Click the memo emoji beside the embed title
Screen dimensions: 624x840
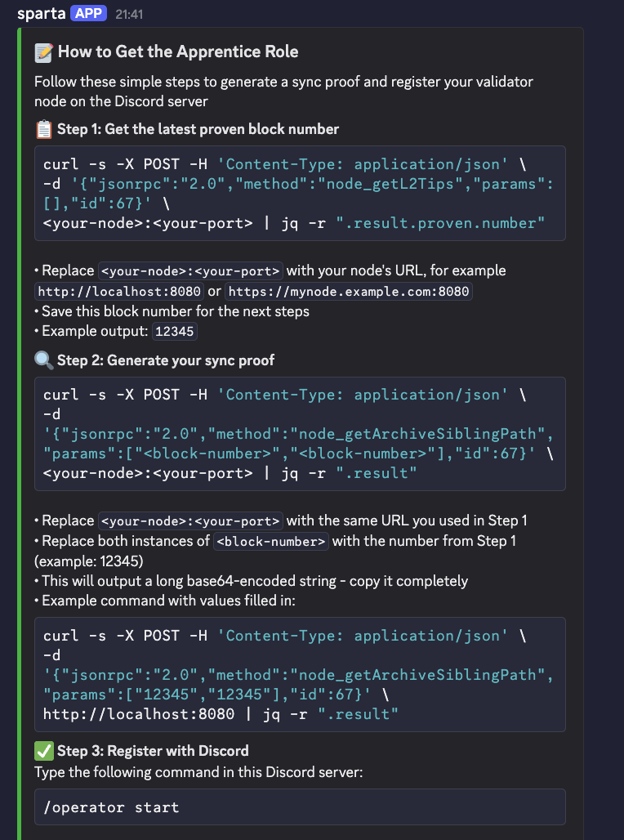coord(44,52)
